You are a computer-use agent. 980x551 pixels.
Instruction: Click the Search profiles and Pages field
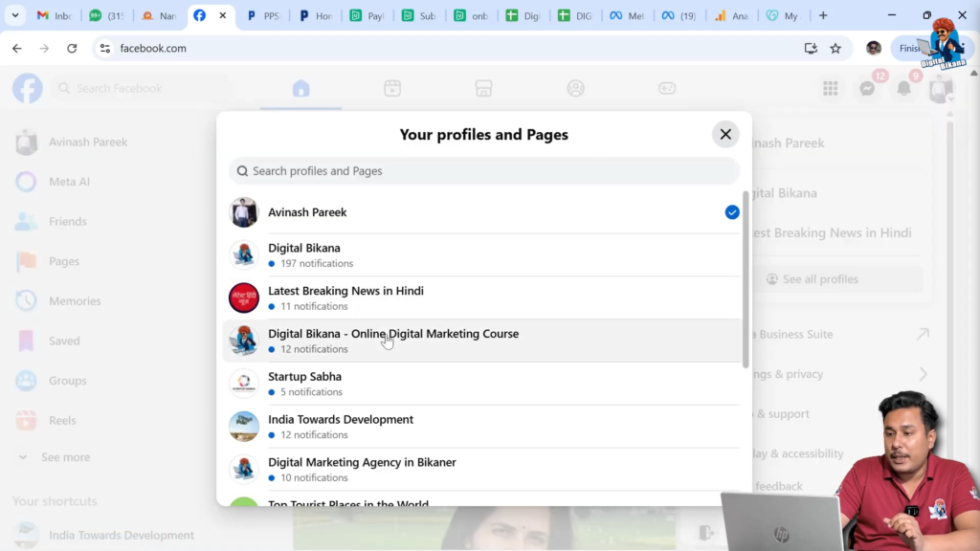[483, 170]
